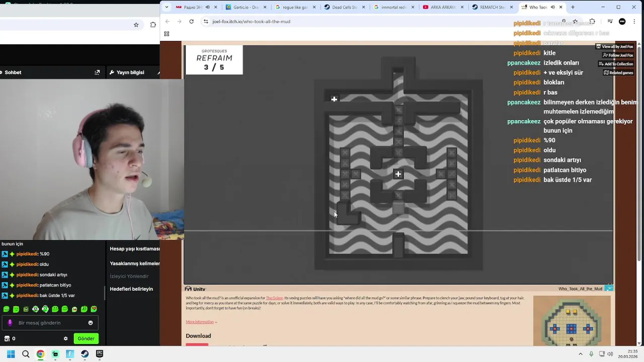Click microphone icon in system tray
Viewport: 644px width, 362px height.
(591, 354)
